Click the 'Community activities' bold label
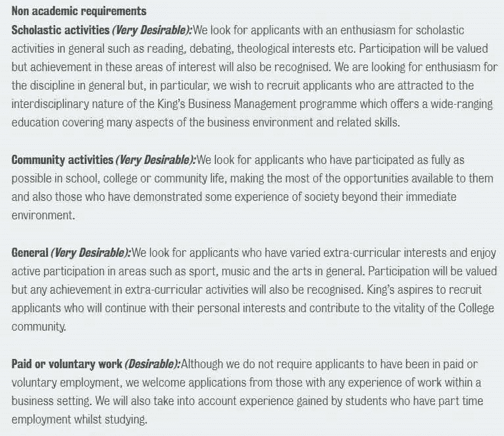The width and height of the screenshot is (504, 436). pos(63,159)
